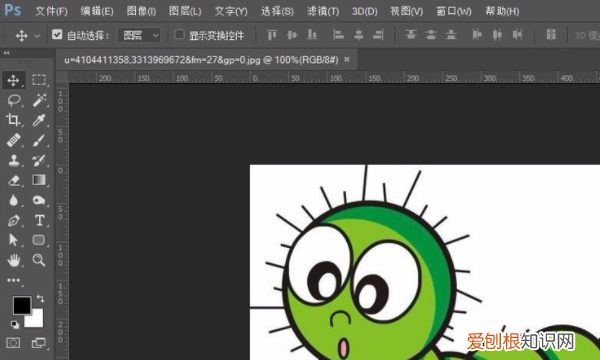600x360 pixels.
Task: Select the Lasso tool
Action: point(14,100)
